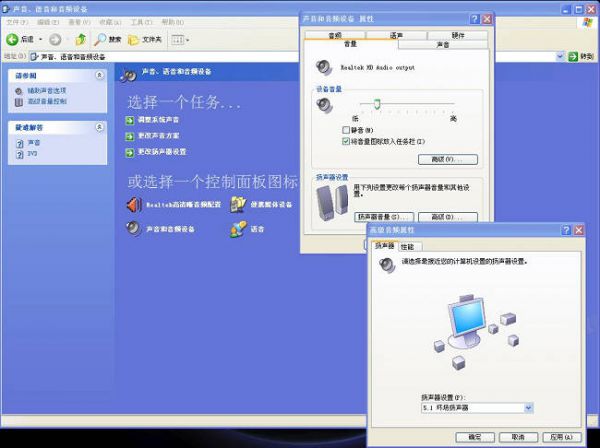600x448 pixels.
Task: Open the 收藏(A) menu
Action: (x=110, y=22)
